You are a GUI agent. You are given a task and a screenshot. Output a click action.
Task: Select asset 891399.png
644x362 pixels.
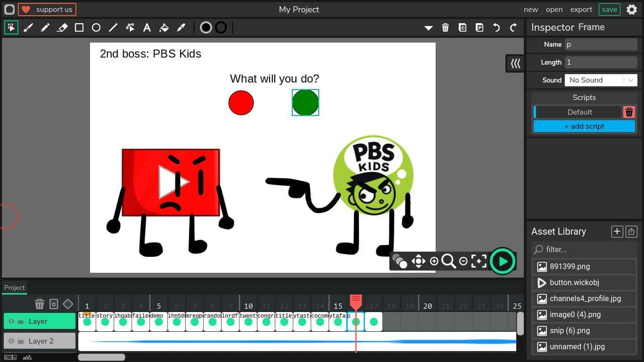coord(585,266)
